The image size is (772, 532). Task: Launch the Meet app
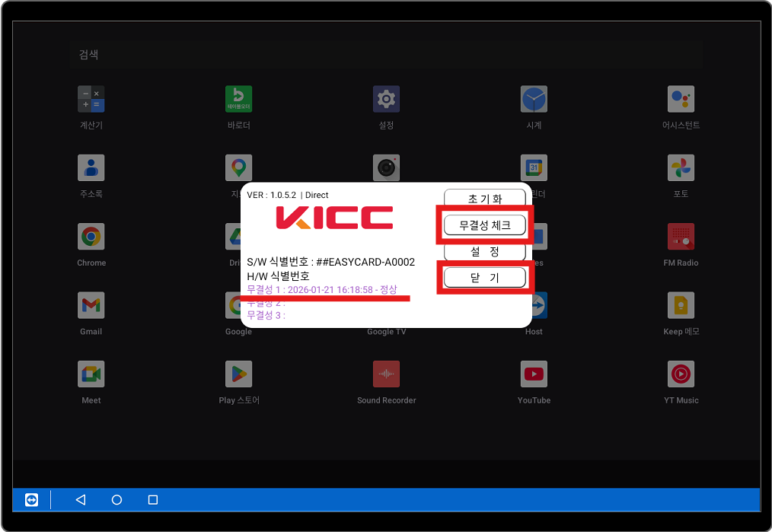[91, 374]
